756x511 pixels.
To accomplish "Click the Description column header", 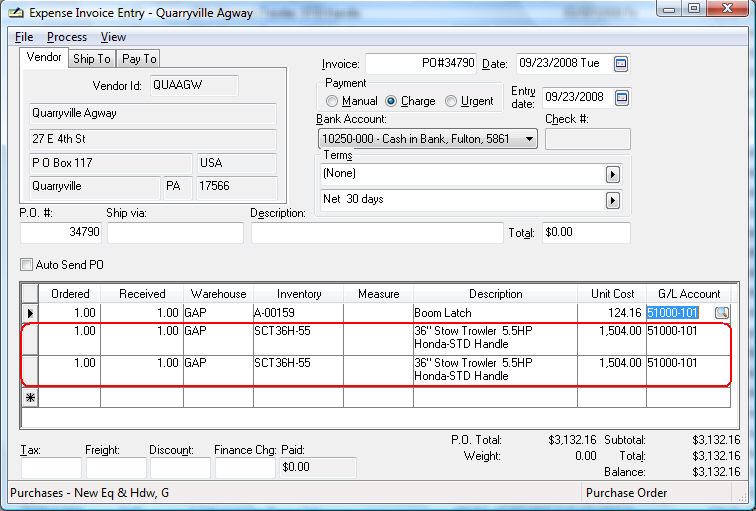I will click(495, 294).
